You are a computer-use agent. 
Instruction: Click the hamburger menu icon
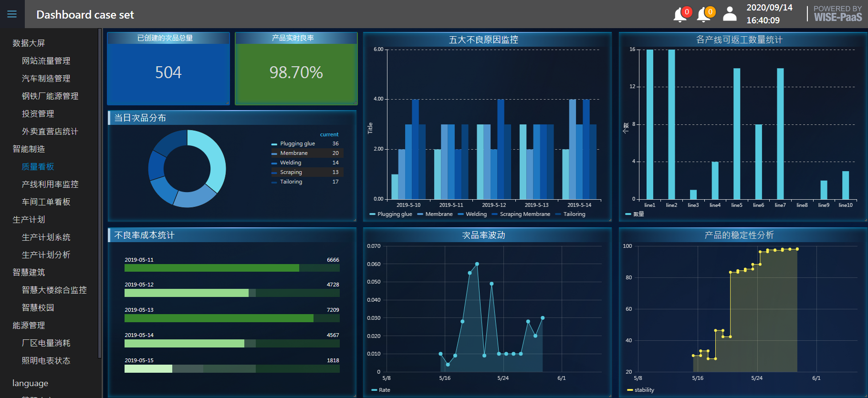click(x=12, y=14)
